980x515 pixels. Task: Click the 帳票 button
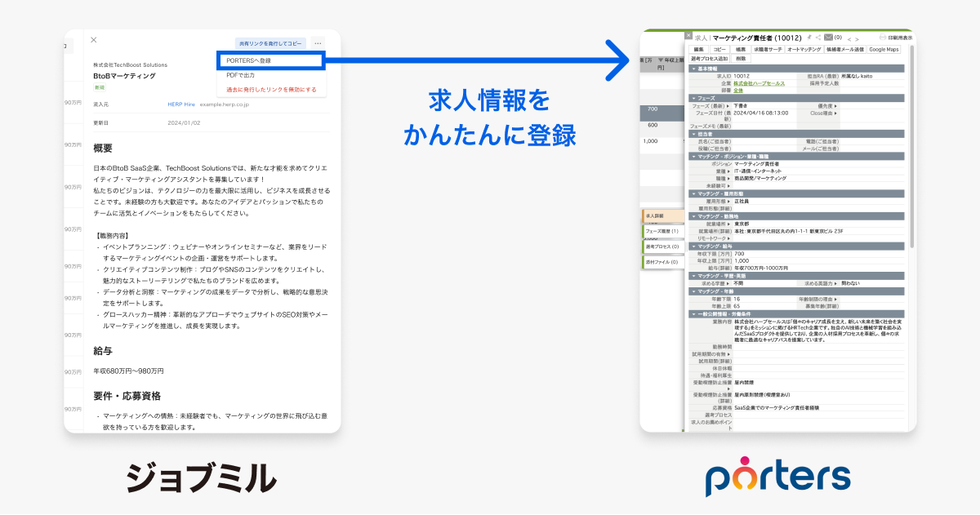click(x=741, y=50)
